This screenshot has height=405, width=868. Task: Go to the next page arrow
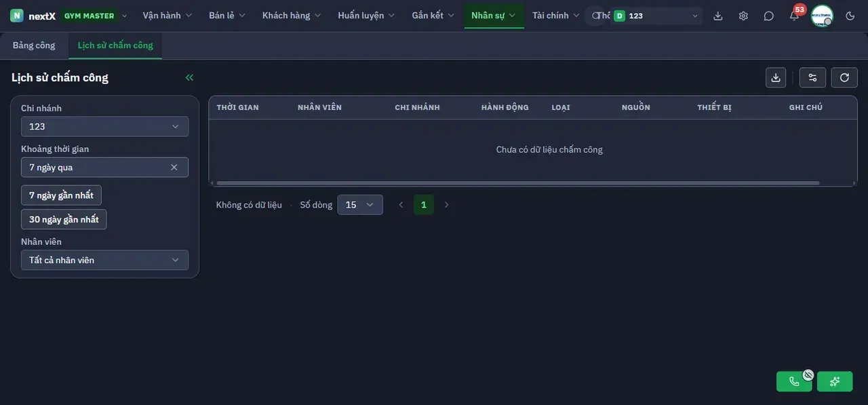click(446, 205)
